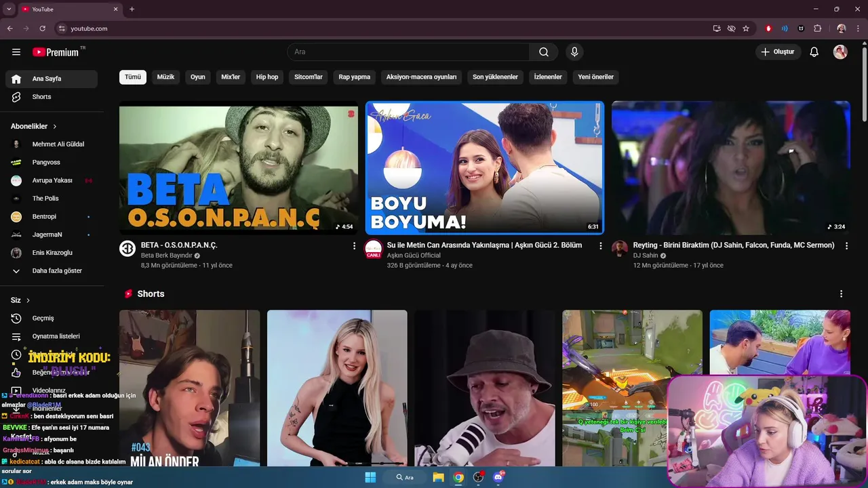Screen dimensions: 868x488
Task: Click the youtube.com address bar
Action: (384, 28)
